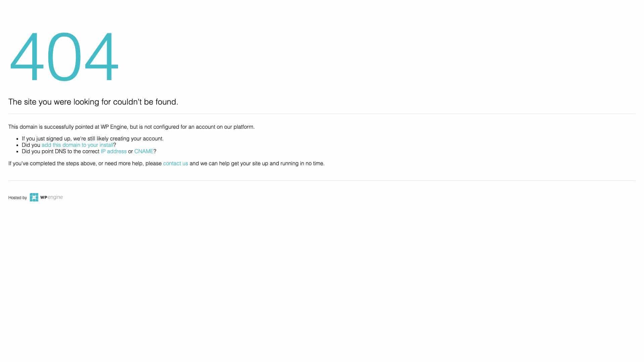Click 'Did you' text before the install link
Image resolution: width=644 pixels, height=362 pixels.
[x=31, y=145]
